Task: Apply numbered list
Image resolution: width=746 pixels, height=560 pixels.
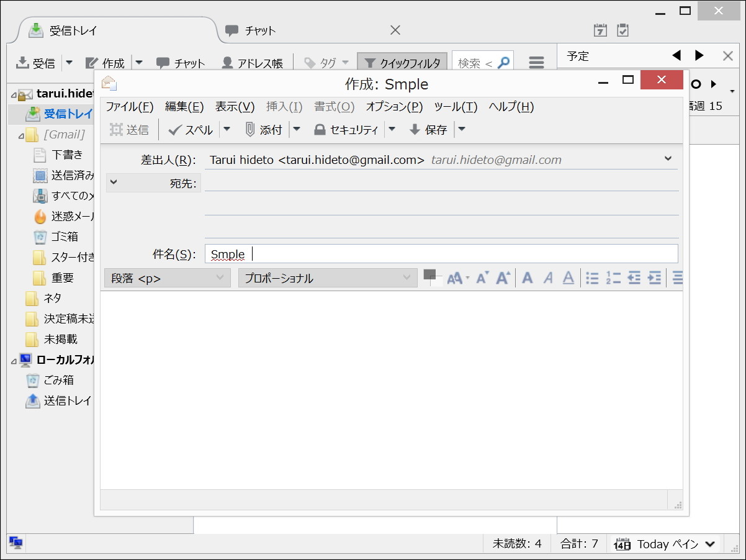Action: (x=613, y=278)
